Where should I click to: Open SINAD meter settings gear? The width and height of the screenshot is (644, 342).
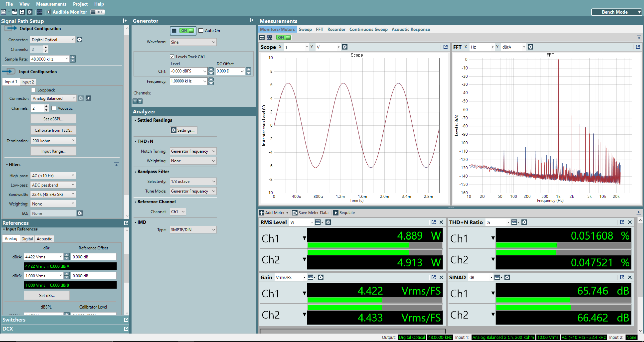point(507,277)
